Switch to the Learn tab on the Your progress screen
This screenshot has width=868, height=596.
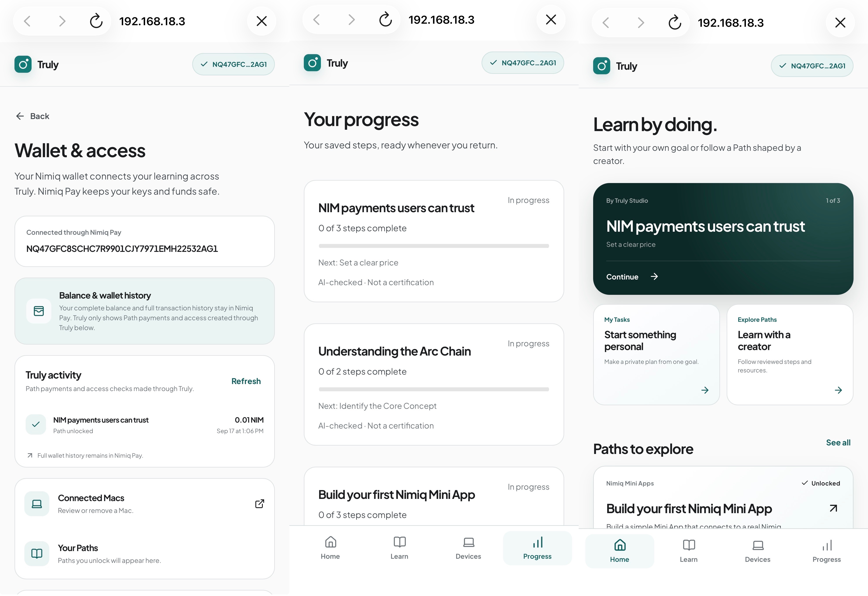[399, 548]
